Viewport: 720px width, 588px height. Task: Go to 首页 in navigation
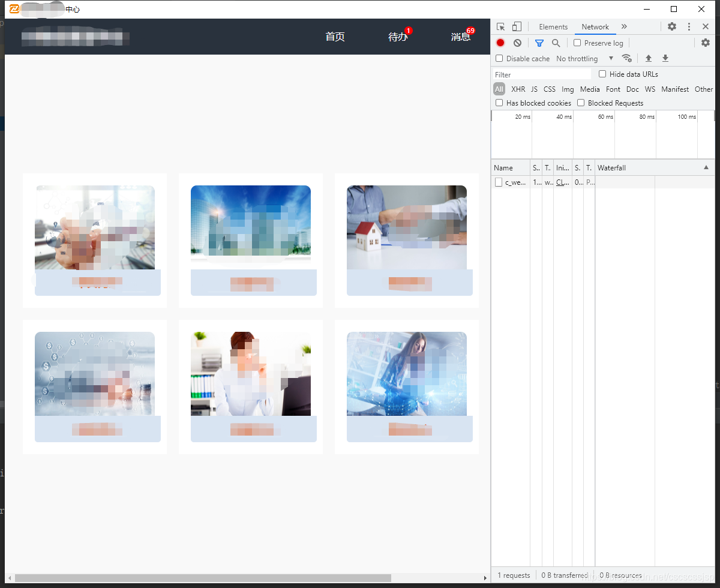pos(335,37)
